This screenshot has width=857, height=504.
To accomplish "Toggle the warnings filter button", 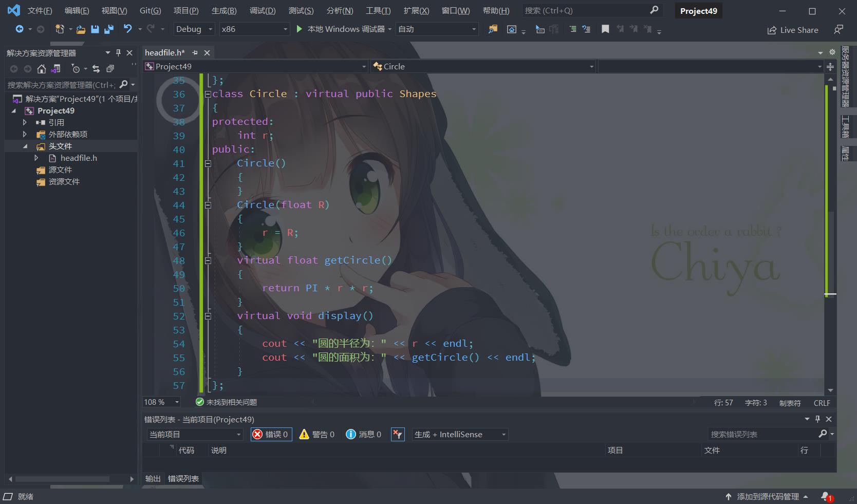I will (x=317, y=435).
